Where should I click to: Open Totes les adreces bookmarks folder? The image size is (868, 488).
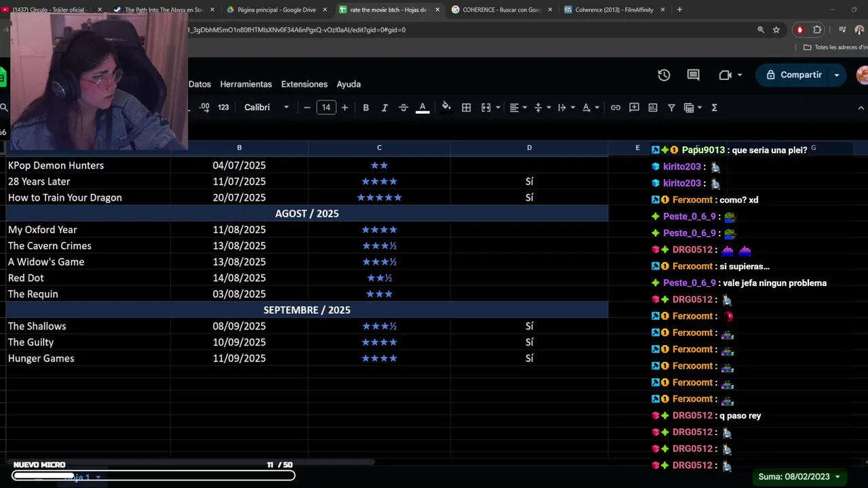click(x=835, y=47)
